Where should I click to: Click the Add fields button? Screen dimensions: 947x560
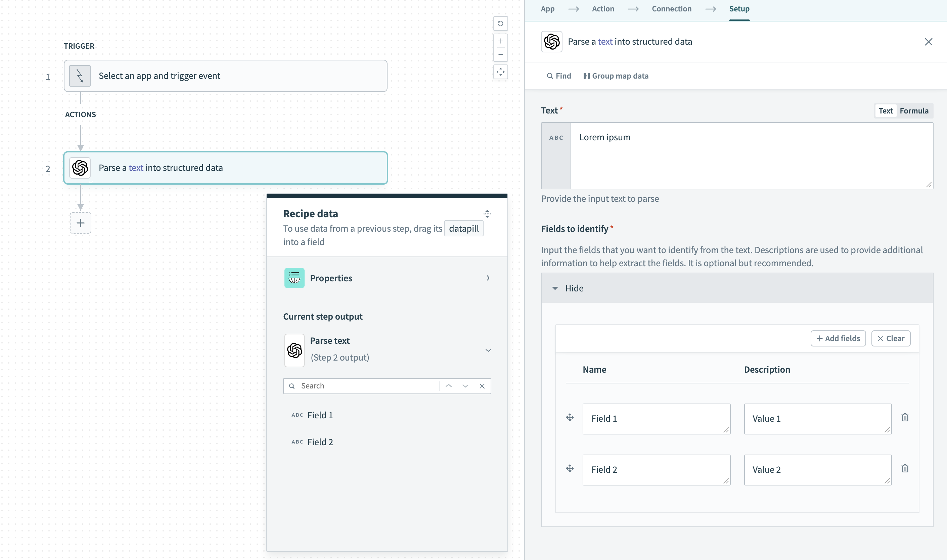click(x=838, y=338)
